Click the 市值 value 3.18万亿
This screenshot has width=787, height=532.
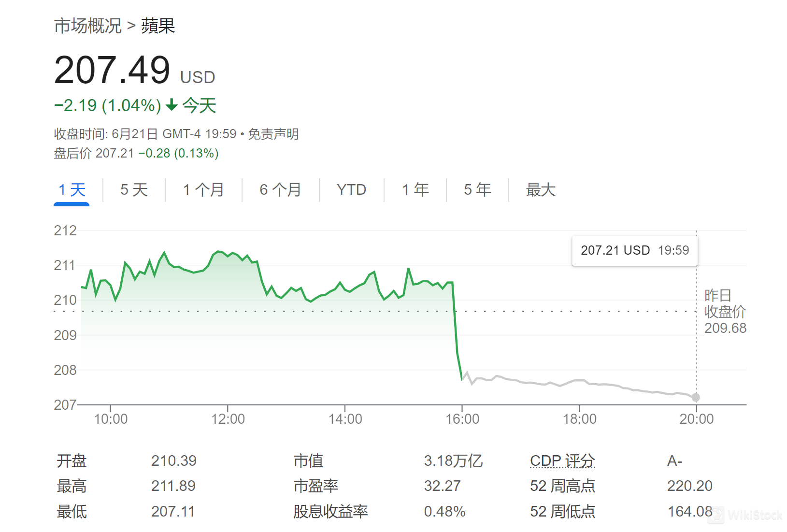coord(453,461)
